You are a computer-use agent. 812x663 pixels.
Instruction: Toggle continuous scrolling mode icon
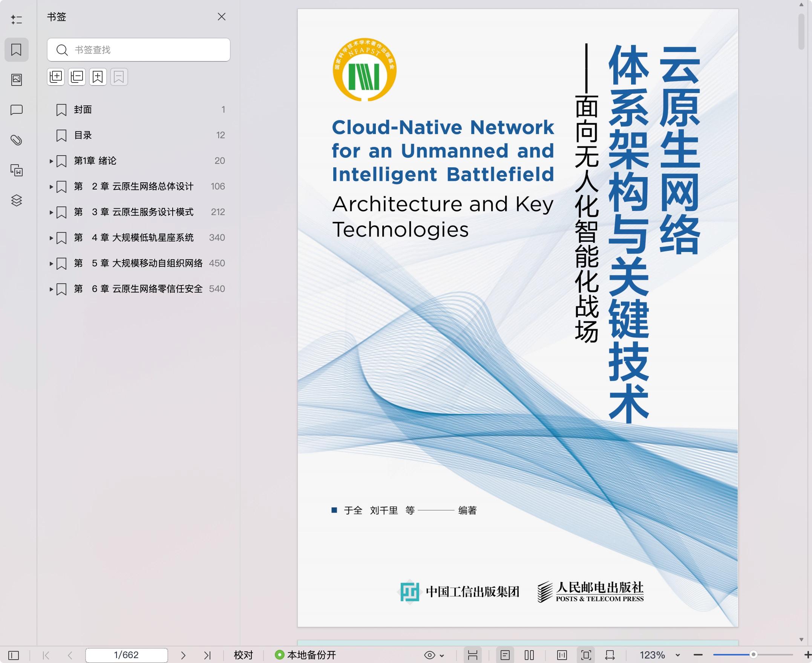473,655
